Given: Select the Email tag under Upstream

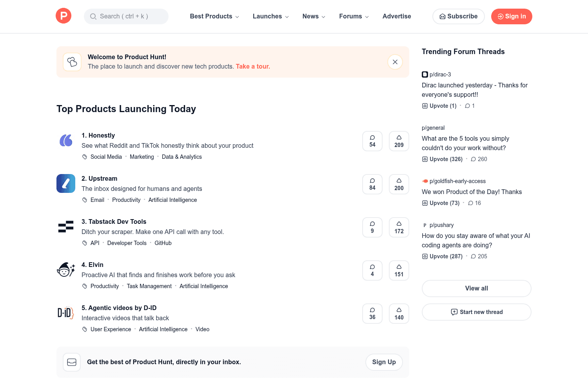Looking at the screenshot, I should click(x=97, y=200).
